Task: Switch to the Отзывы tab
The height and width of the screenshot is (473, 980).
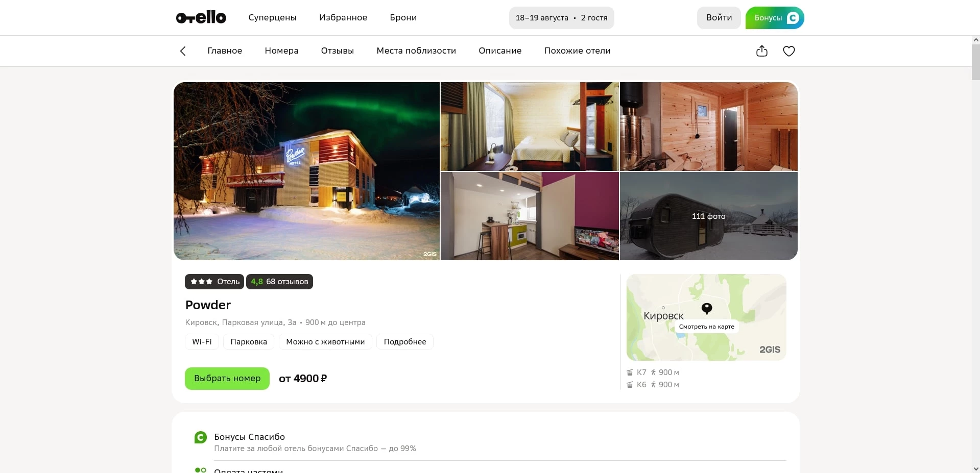Action: pos(337,51)
